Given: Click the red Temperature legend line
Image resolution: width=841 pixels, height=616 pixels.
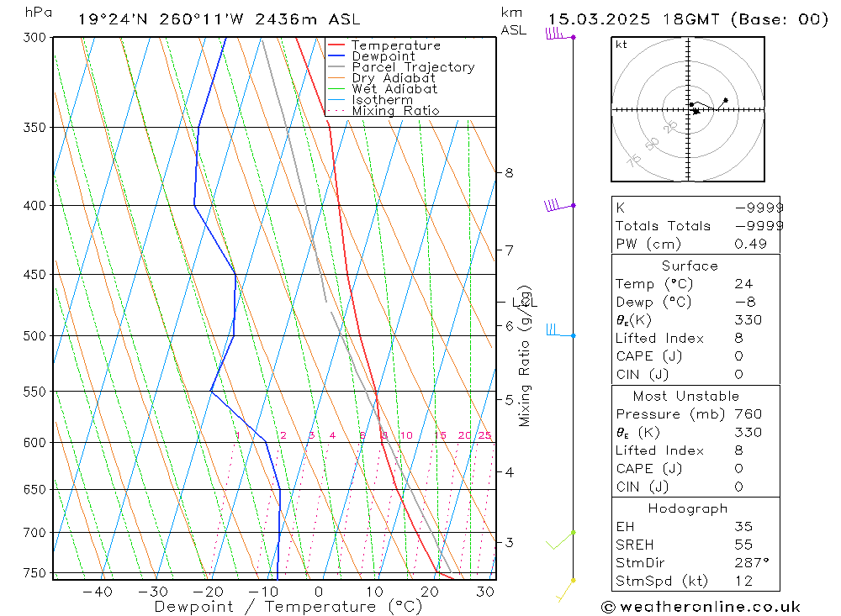Looking at the screenshot, I should point(336,45).
